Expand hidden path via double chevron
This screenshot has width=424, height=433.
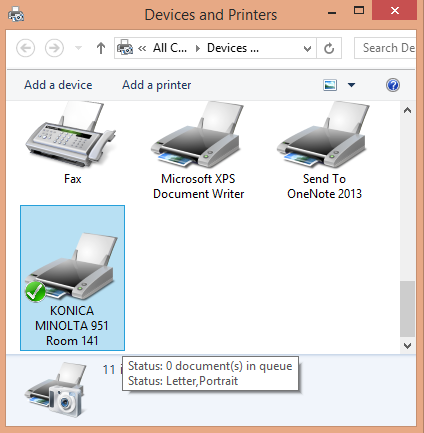click(142, 48)
